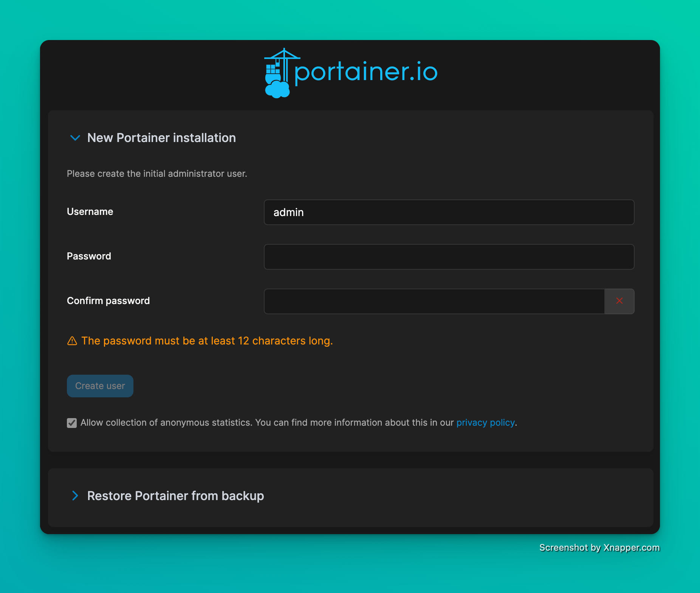Click the Restore Portainer from backup heading
This screenshot has width=700, height=593.
pyautogui.click(x=175, y=496)
